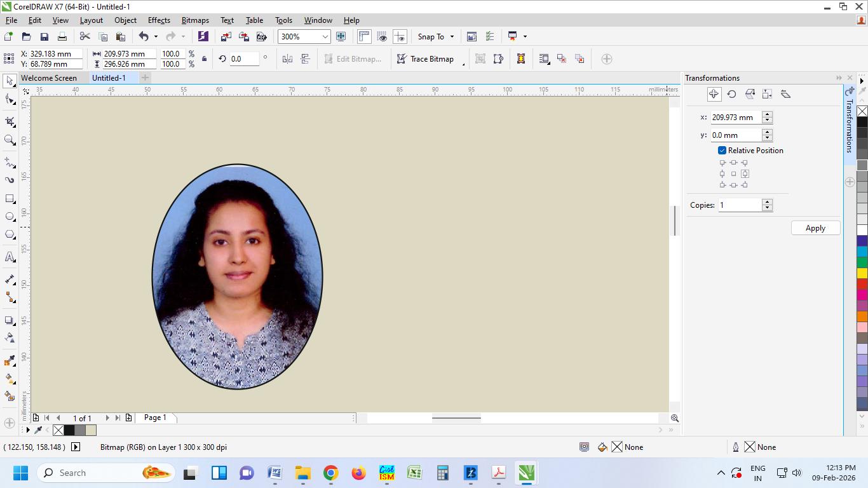
Task: Click the Publish to PDF icon
Action: 261,37
